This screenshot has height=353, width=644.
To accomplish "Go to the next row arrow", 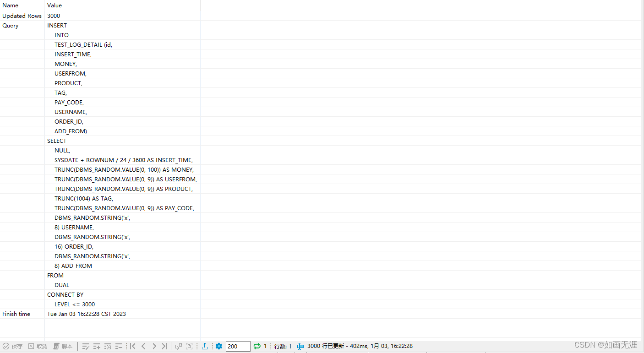I will point(154,346).
